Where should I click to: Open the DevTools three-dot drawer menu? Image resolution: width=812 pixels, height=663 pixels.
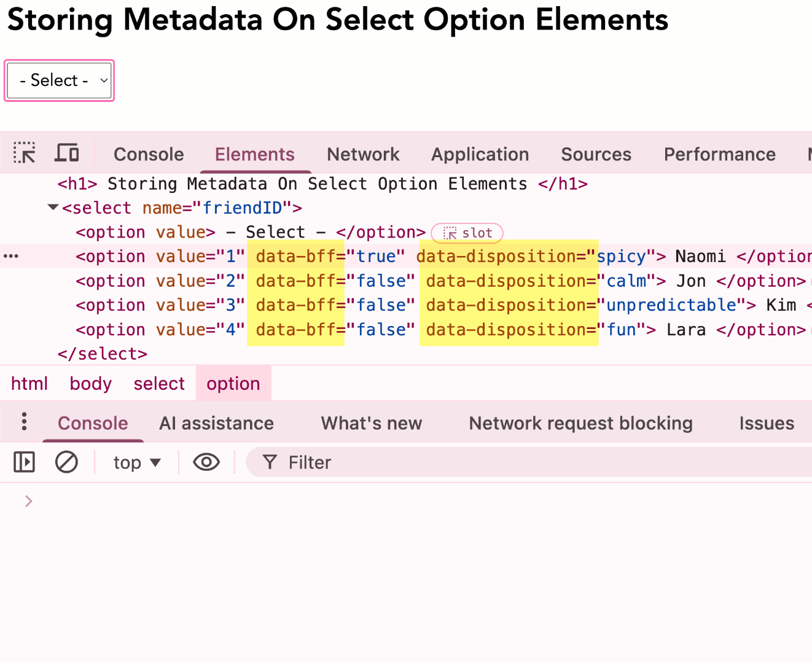[23, 422]
